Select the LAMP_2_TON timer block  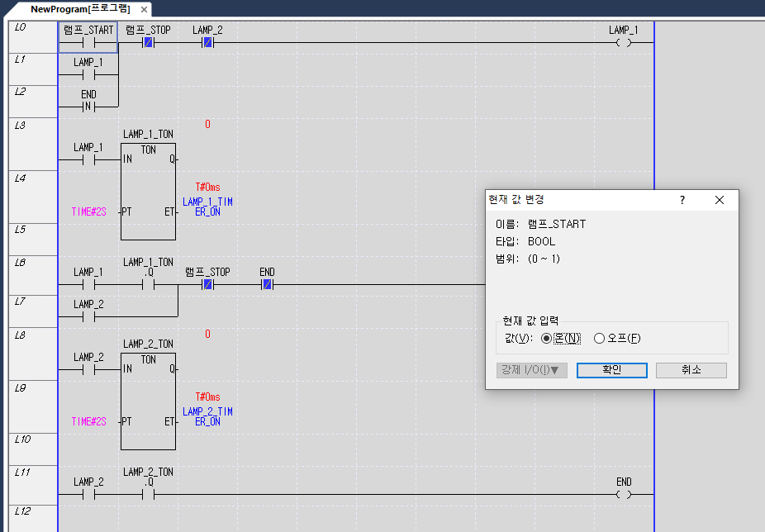click(x=149, y=401)
